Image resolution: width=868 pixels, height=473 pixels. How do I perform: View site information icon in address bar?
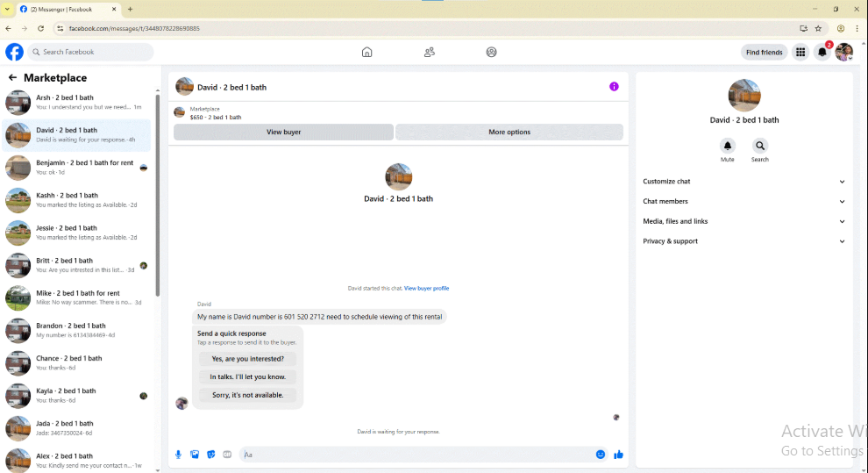pyautogui.click(x=60, y=28)
